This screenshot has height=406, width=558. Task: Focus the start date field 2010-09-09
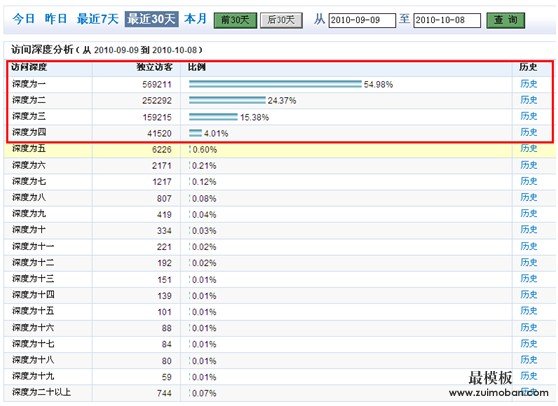362,20
